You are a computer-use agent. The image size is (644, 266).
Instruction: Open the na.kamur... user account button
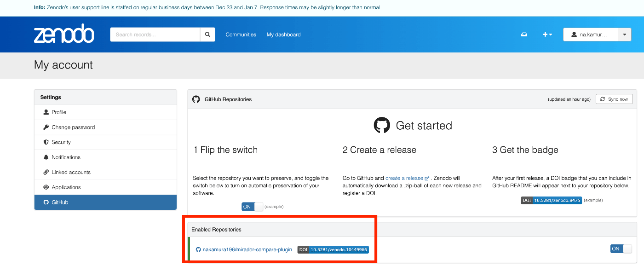[x=590, y=35]
